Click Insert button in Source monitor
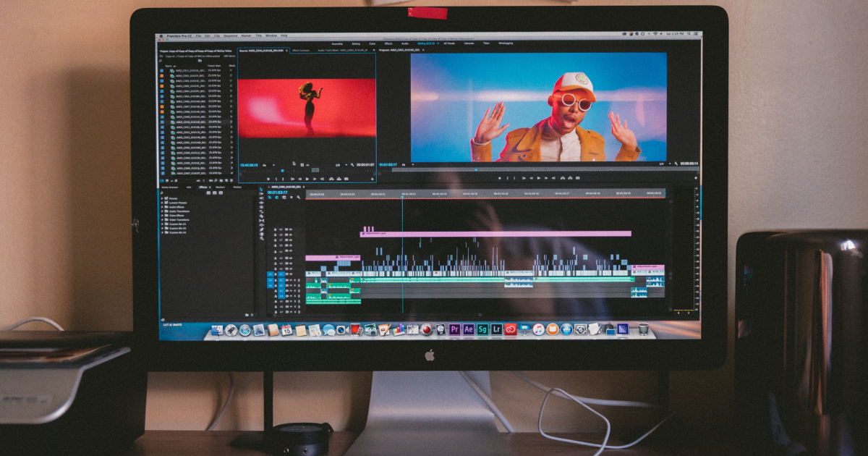This screenshot has width=868, height=456. 331,178
